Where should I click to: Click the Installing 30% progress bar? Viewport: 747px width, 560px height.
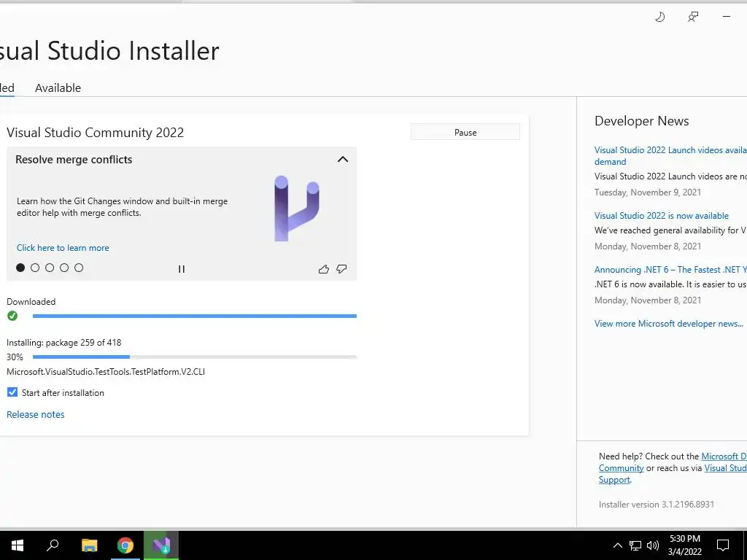click(194, 357)
